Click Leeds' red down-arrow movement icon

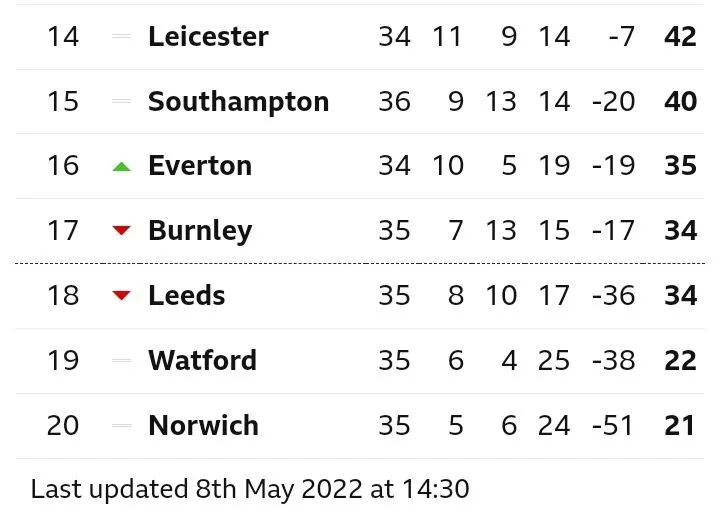pos(122,296)
